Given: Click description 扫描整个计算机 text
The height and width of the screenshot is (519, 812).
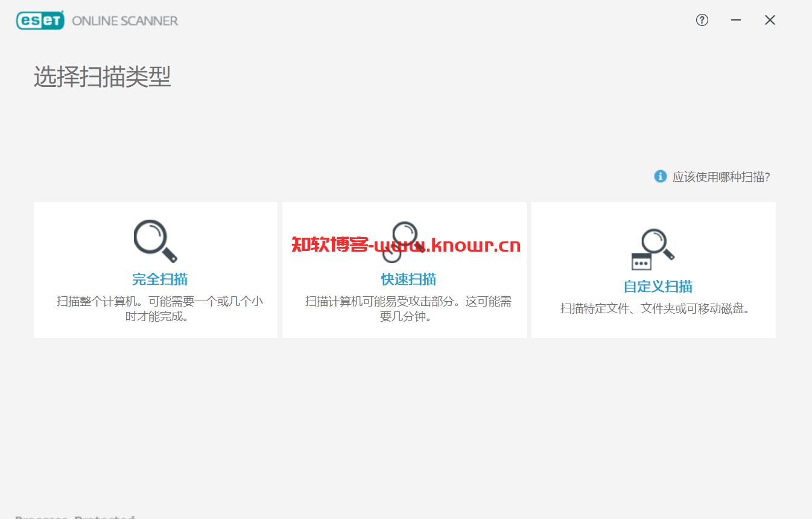Looking at the screenshot, I should [160, 308].
